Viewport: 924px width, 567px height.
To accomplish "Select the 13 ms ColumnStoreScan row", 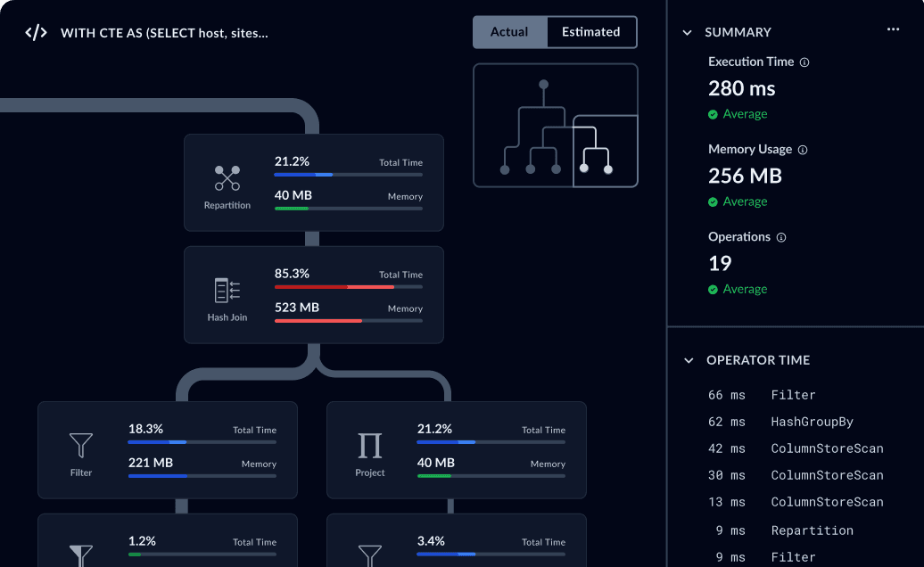I will tap(796, 502).
